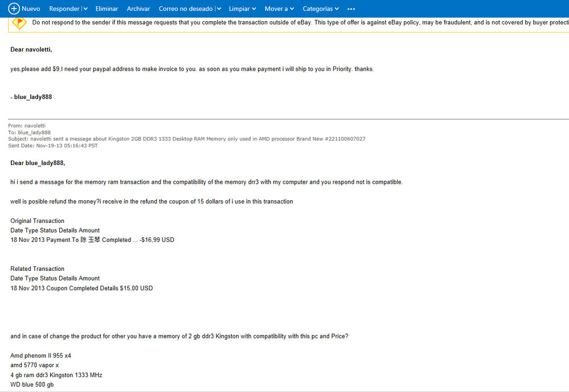Open the Mover a dropdown menu
The image size is (569, 392).
279,9
